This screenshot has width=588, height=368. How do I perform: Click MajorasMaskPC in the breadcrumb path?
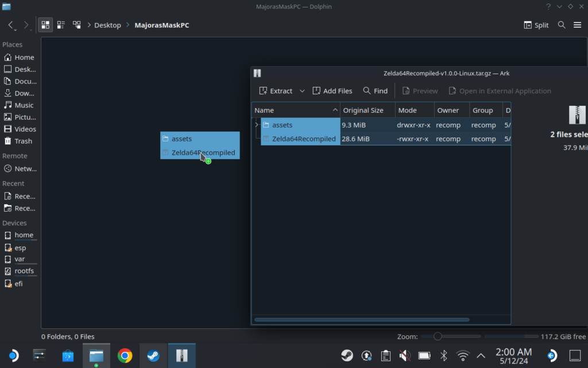pos(161,25)
